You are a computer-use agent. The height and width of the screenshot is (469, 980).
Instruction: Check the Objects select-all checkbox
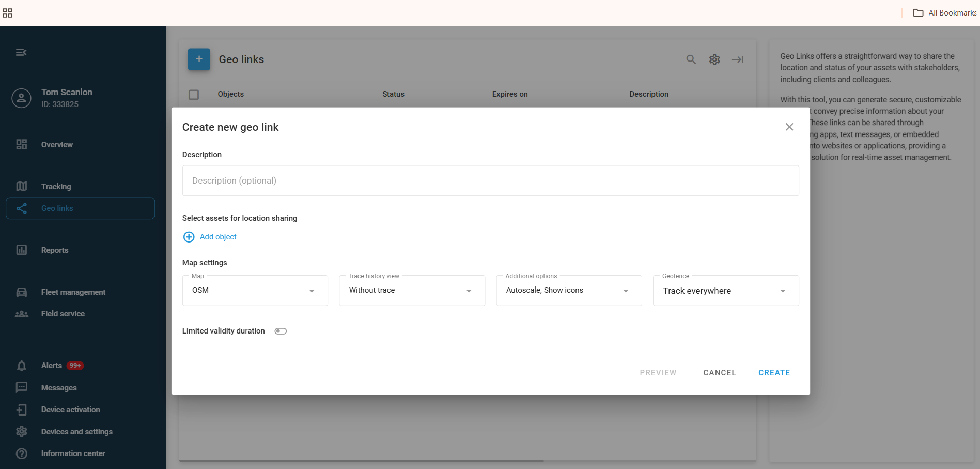(194, 94)
